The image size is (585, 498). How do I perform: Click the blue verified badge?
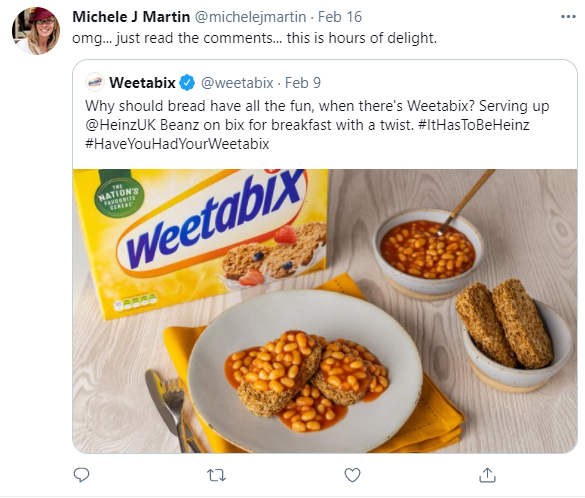click(x=187, y=82)
